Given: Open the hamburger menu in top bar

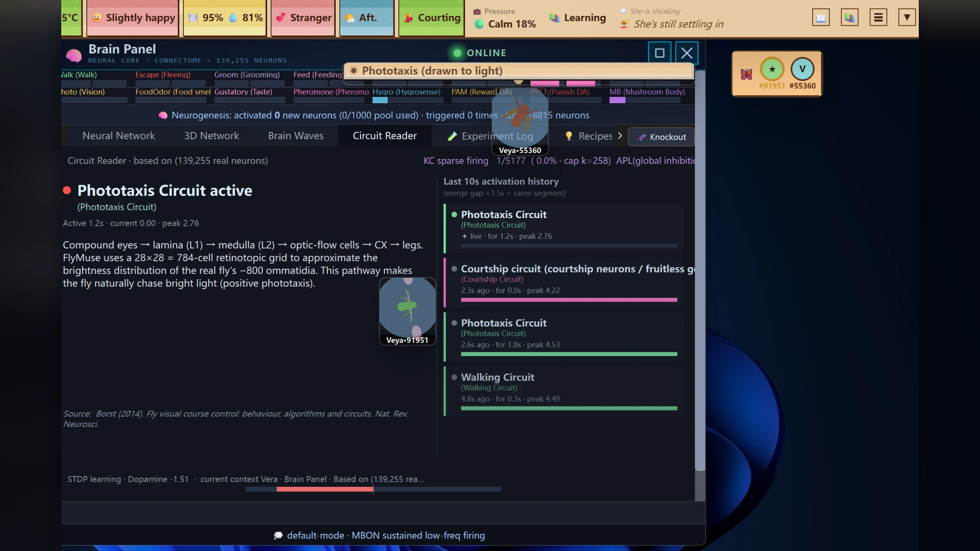Looking at the screenshot, I should [x=878, y=18].
